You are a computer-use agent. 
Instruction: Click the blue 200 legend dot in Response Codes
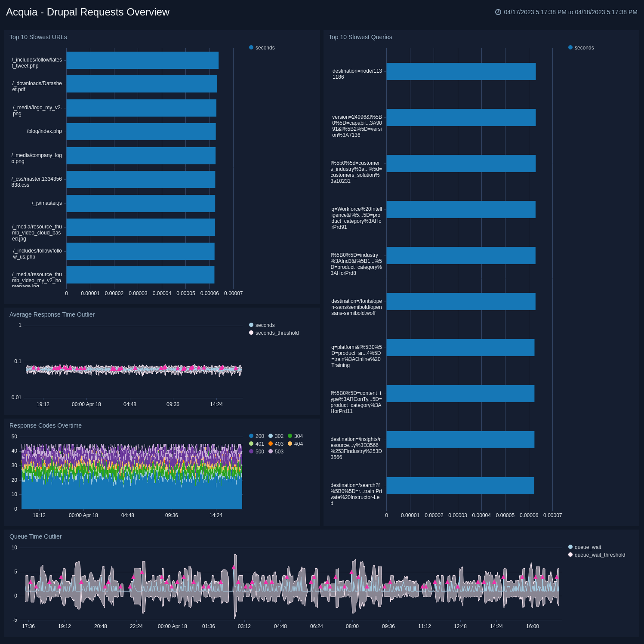(x=251, y=436)
